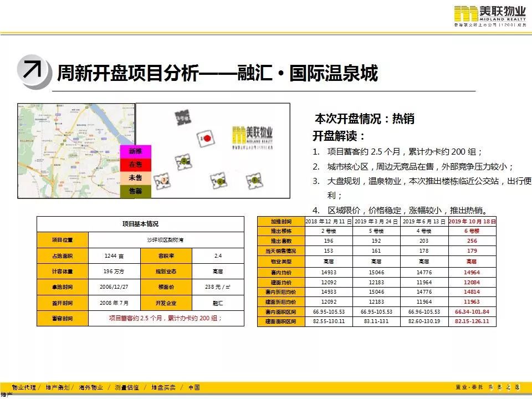Image resolution: width=532 pixels, height=399 pixels.
Task: Click the 1244 亩 value cell
Action: 114,256
